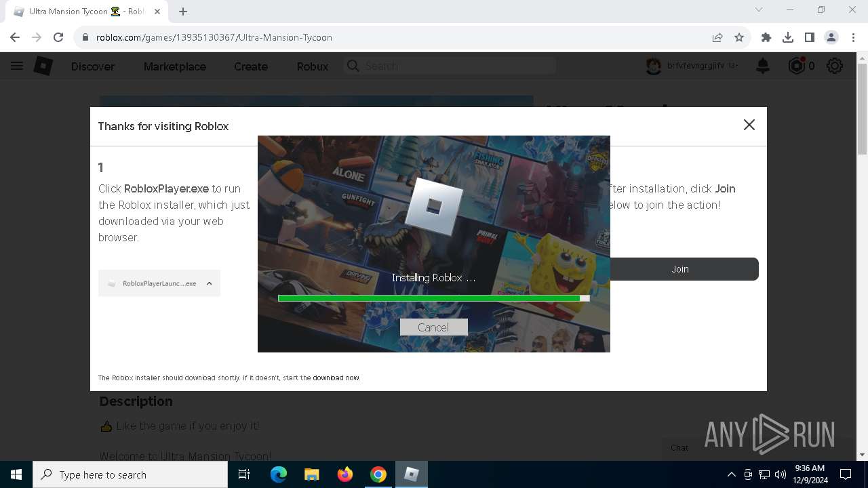The width and height of the screenshot is (868, 488).
Task: Launch Firefox from taskbar
Action: [x=345, y=474]
